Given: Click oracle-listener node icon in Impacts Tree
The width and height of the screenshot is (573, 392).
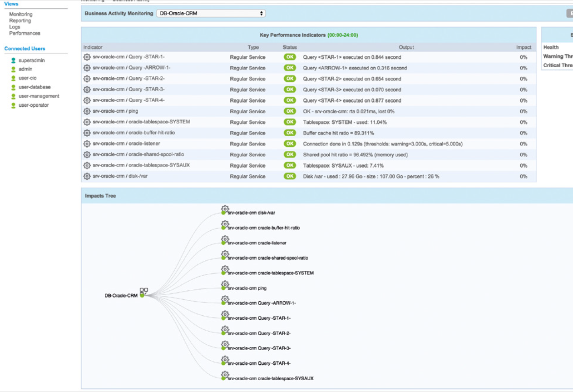Looking at the screenshot, I should click(225, 240).
